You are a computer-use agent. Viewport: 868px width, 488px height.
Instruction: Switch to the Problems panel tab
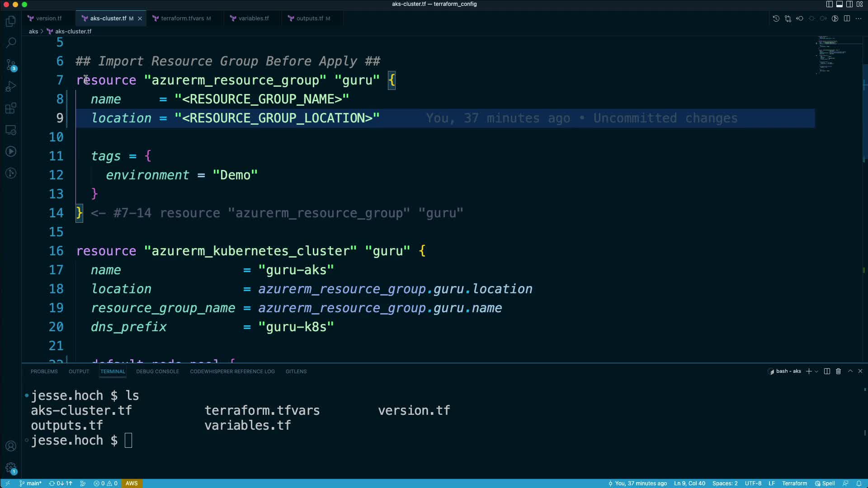pyautogui.click(x=44, y=371)
